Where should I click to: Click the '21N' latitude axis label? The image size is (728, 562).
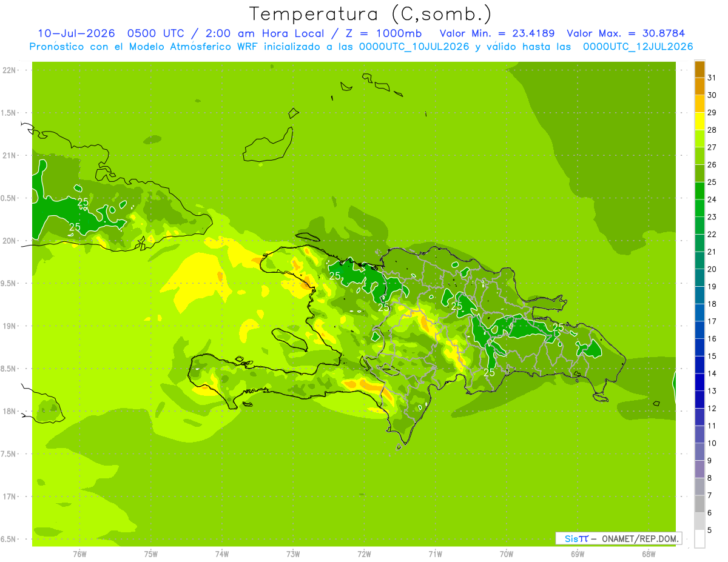click(x=10, y=155)
